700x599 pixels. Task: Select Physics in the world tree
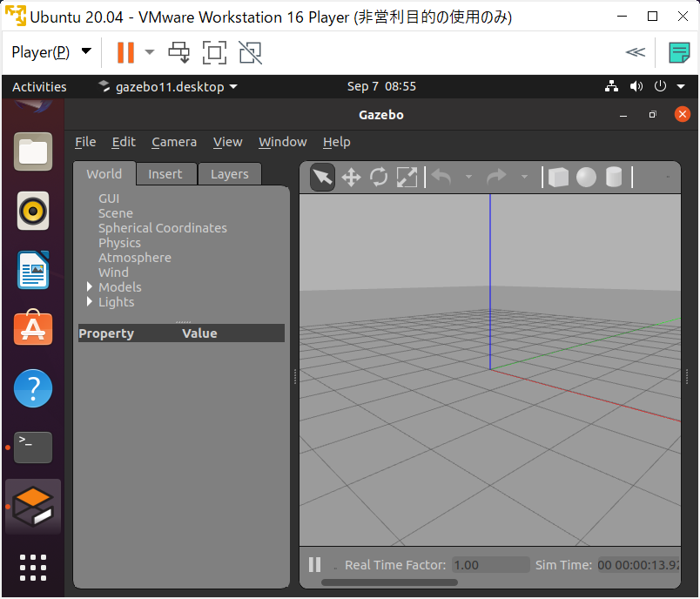point(119,243)
